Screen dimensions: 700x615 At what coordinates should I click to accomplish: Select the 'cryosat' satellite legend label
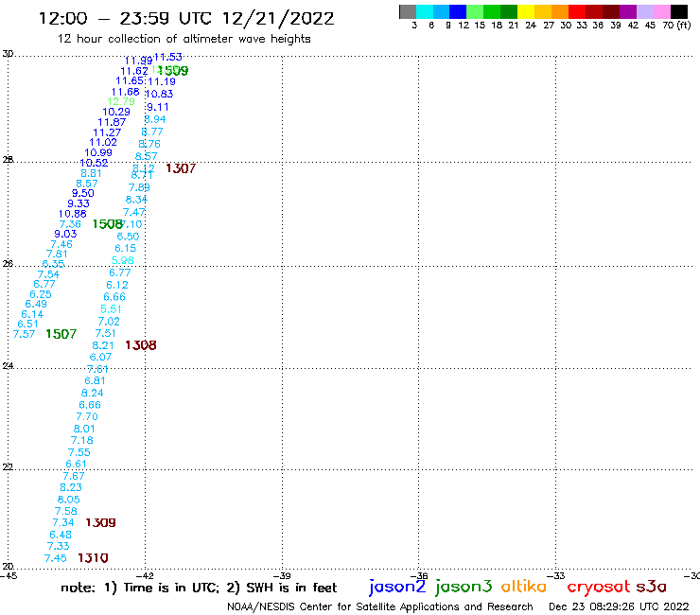coord(599,587)
